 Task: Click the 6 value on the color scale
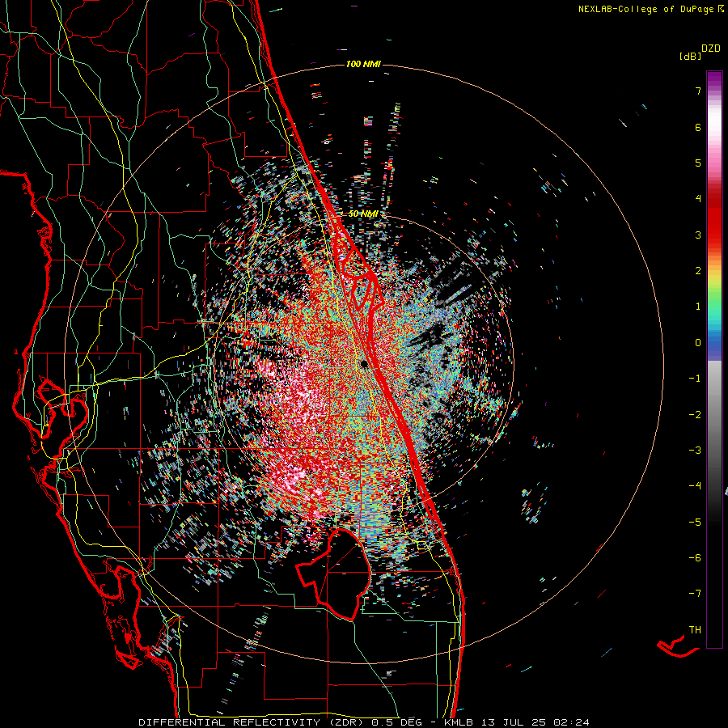pos(698,127)
